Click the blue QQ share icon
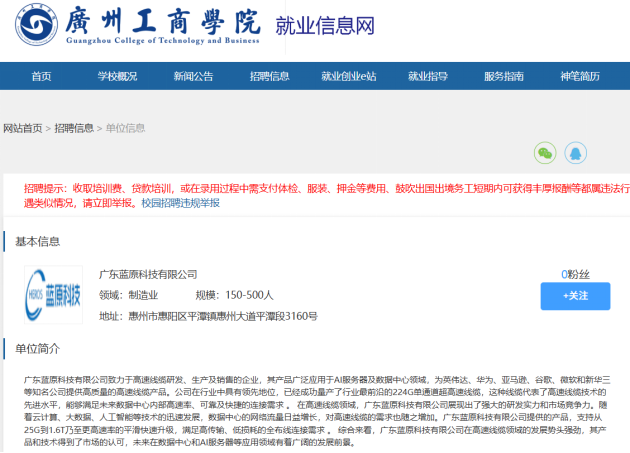Image resolution: width=630 pixels, height=453 pixels. (575, 153)
